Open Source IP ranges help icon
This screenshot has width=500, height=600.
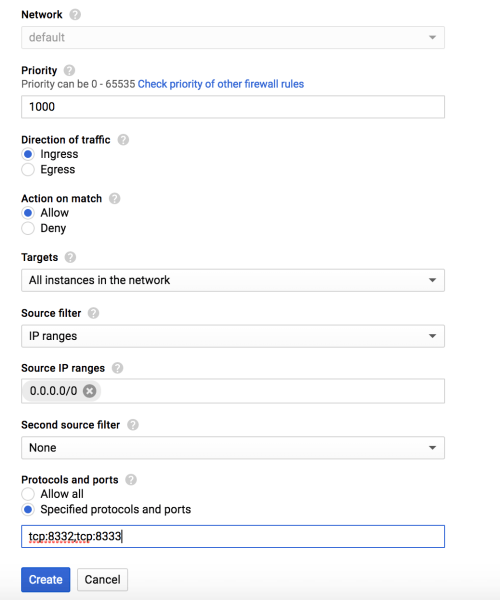pos(117,368)
